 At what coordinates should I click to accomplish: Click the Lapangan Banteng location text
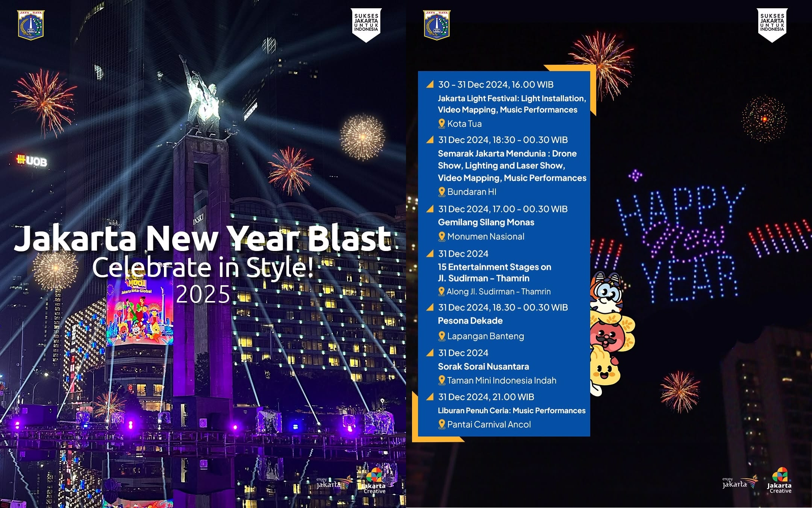pyautogui.click(x=485, y=336)
